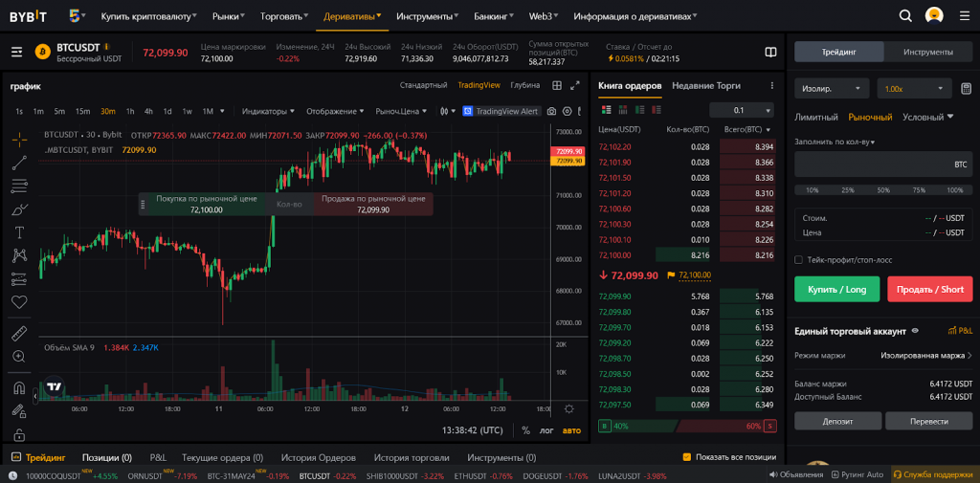Click the Депозит button
The height and width of the screenshot is (483, 980).
click(837, 421)
